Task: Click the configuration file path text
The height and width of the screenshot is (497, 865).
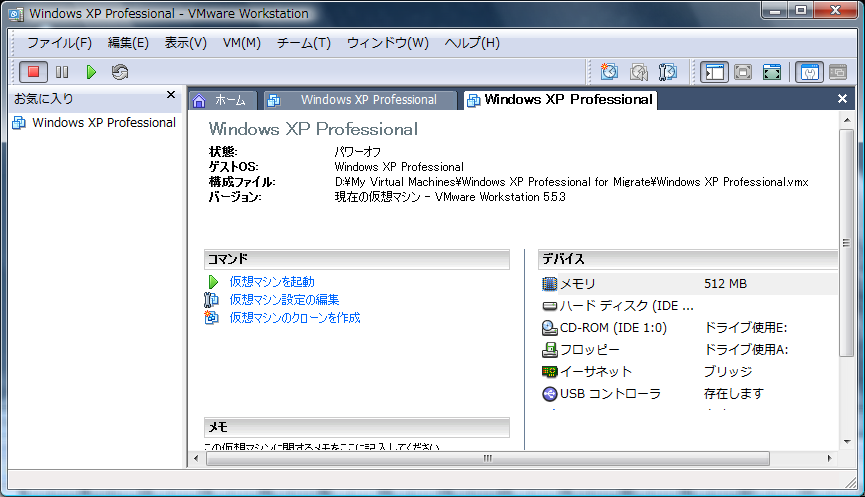Action: click(572, 182)
